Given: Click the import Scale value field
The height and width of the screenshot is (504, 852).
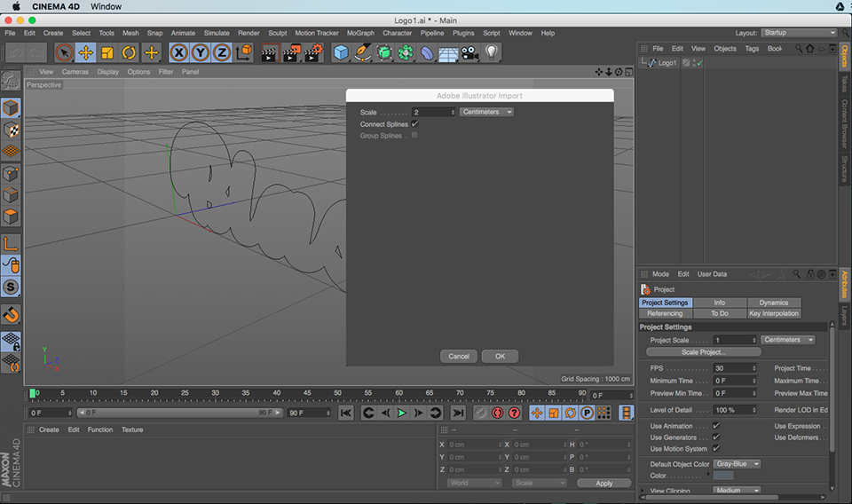Looking at the screenshot, I should (433, 112).
